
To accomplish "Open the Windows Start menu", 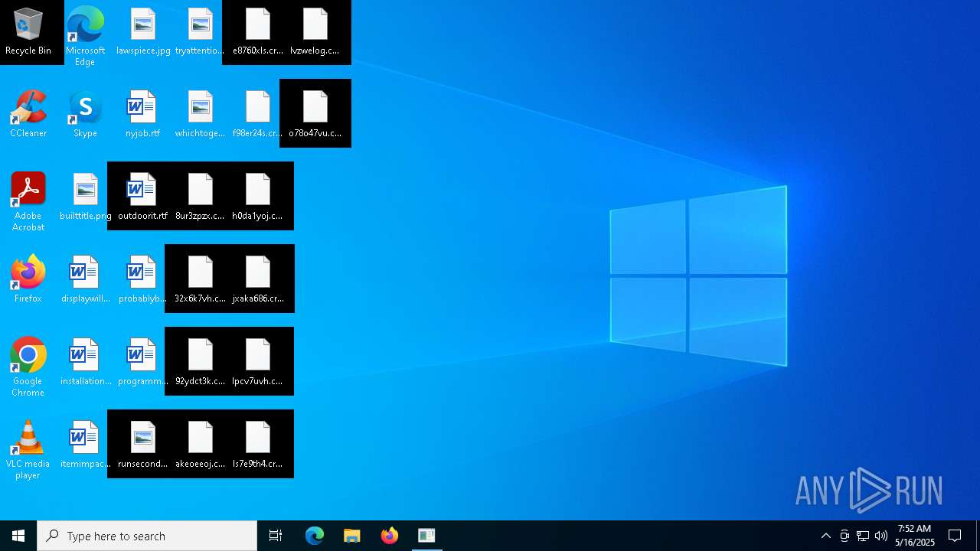I will 18,536.
